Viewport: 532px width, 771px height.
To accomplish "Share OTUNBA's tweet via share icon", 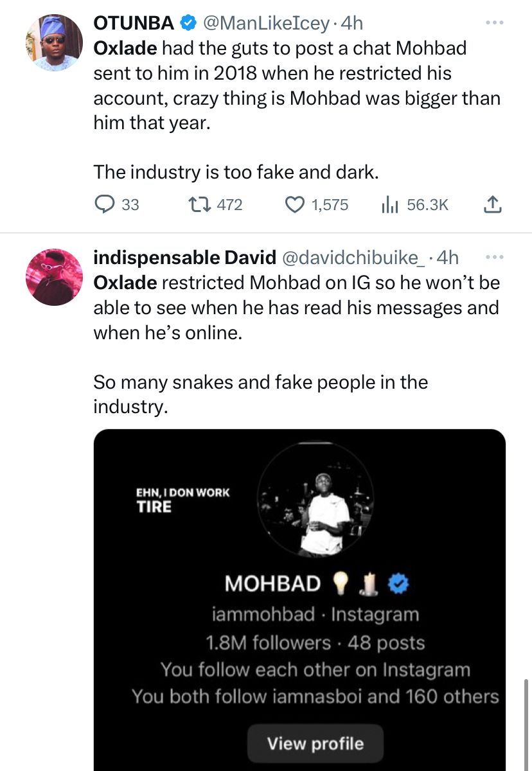I will 491,204.
